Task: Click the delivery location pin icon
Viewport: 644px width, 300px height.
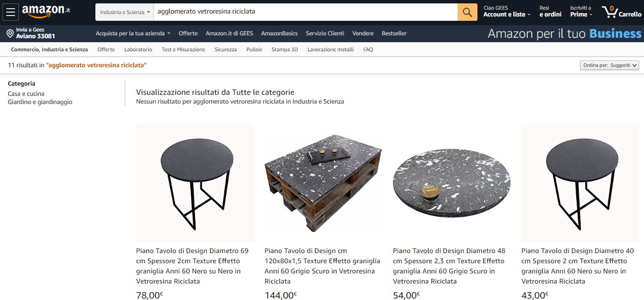Action: pos(10,33)
